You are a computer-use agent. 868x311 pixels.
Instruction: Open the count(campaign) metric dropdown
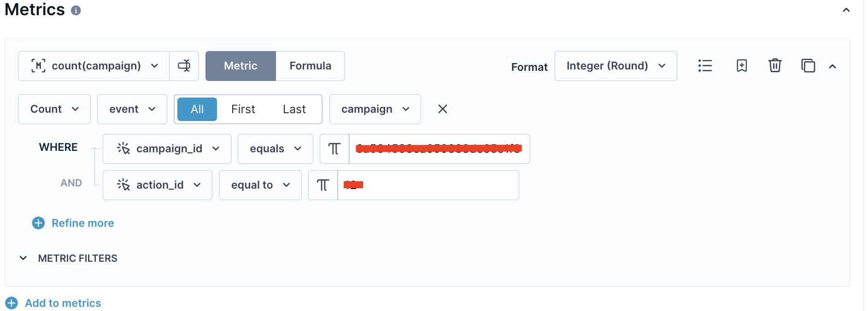[94, 66]
